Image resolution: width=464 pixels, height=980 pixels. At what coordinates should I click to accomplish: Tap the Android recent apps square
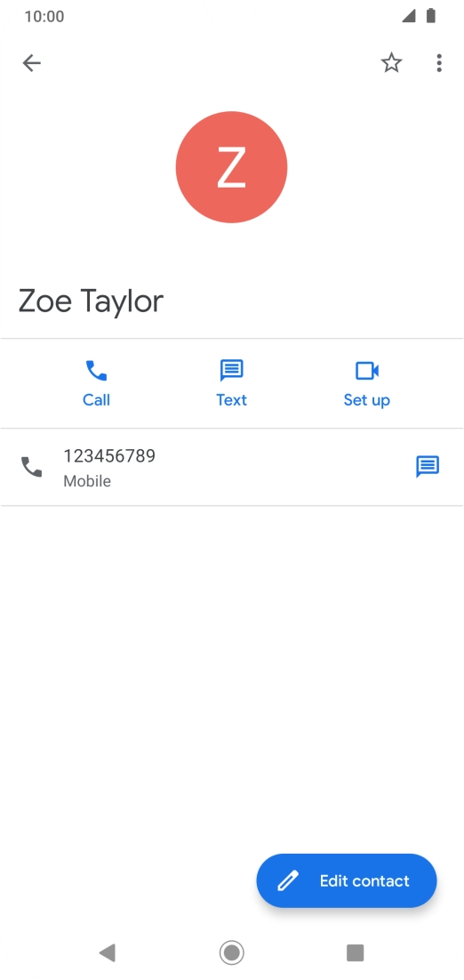pyautogui.click(x=356, y=952)
